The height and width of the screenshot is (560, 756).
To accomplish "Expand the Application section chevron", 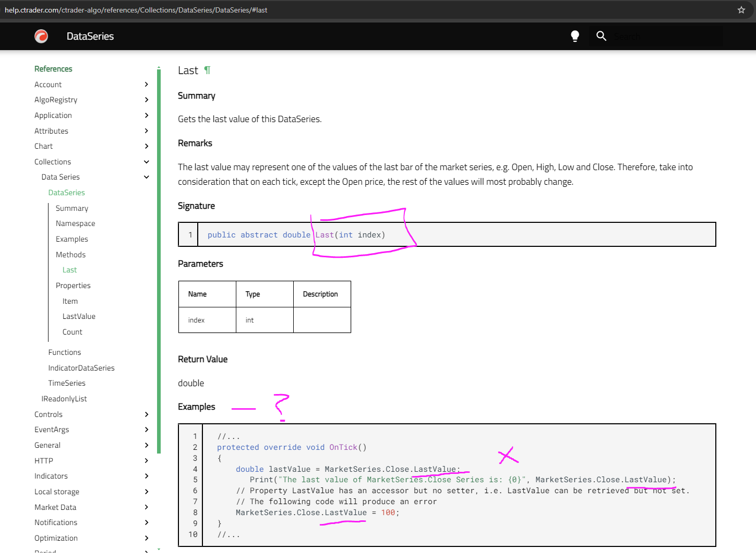I will coord(146,115).
